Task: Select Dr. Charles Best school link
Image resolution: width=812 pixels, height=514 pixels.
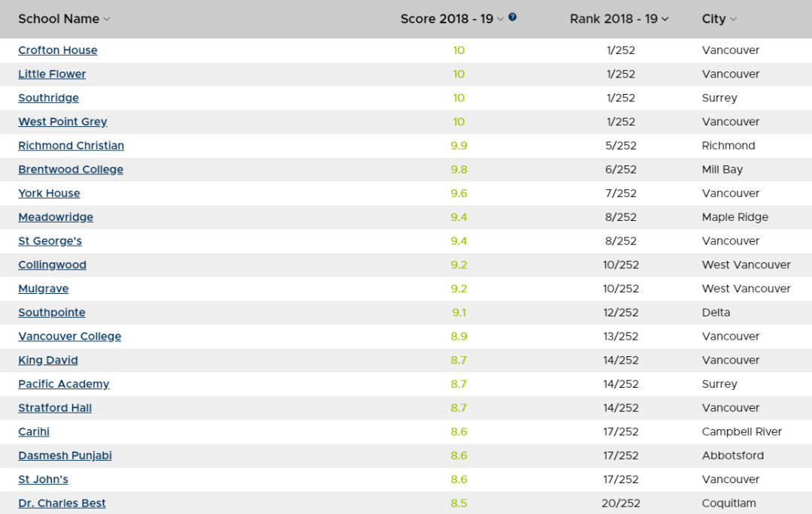Action: [x=62, y=503]
